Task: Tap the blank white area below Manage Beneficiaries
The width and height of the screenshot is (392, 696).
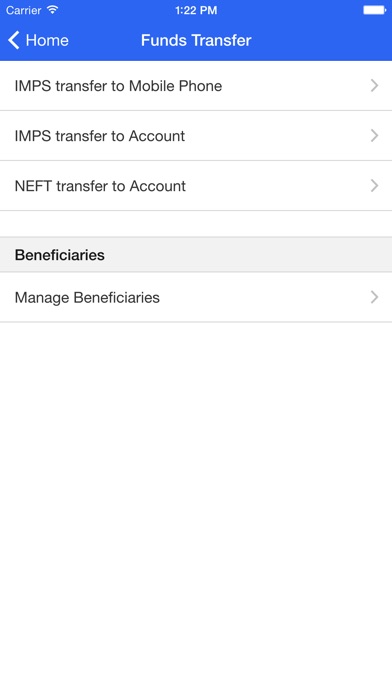Action: pos(196,509)
